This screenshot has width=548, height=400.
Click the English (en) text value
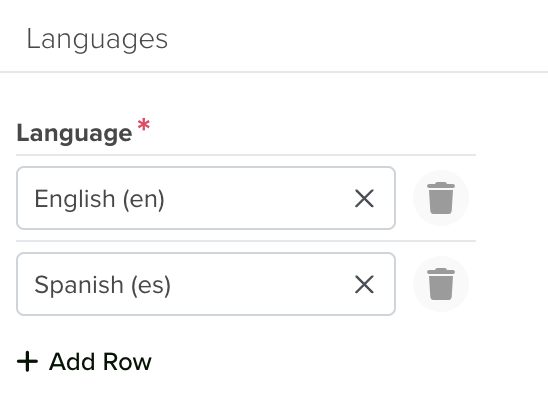(99, 199)
